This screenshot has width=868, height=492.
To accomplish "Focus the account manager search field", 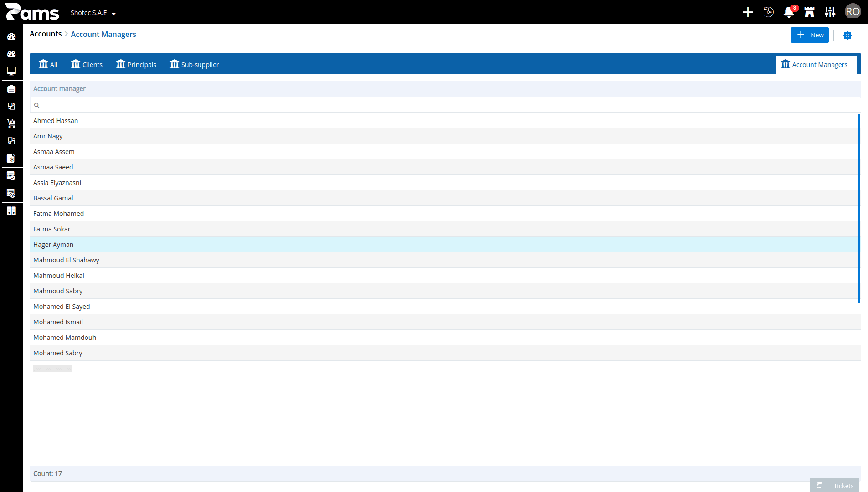I will point(445,105).
